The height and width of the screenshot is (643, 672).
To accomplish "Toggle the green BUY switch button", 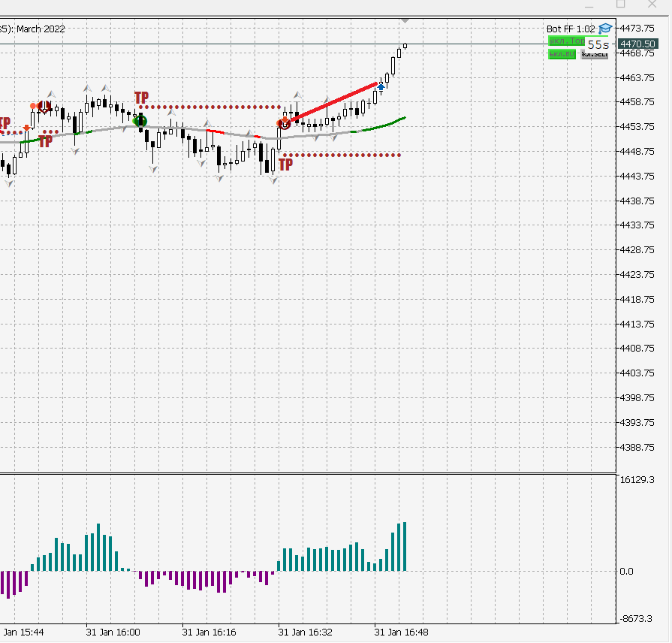I will [562, 54].
